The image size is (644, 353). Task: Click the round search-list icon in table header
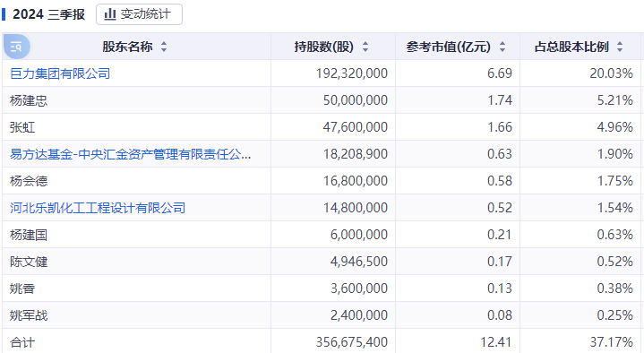[16, 47]
